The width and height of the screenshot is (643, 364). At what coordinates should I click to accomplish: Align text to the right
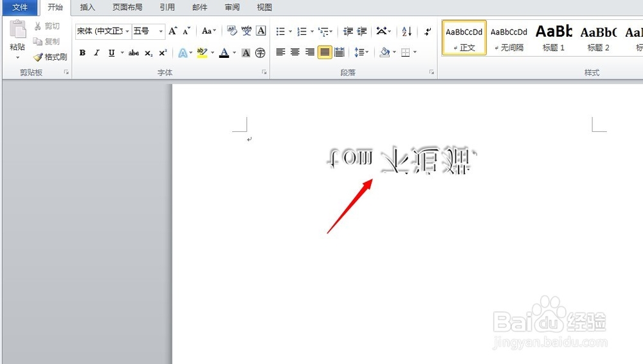coord(310,52)
